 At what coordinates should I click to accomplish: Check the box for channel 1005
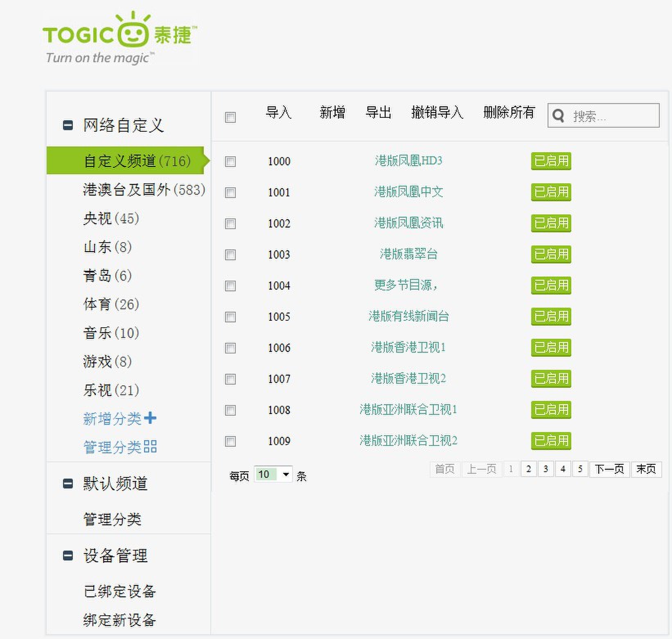point(230,317)
